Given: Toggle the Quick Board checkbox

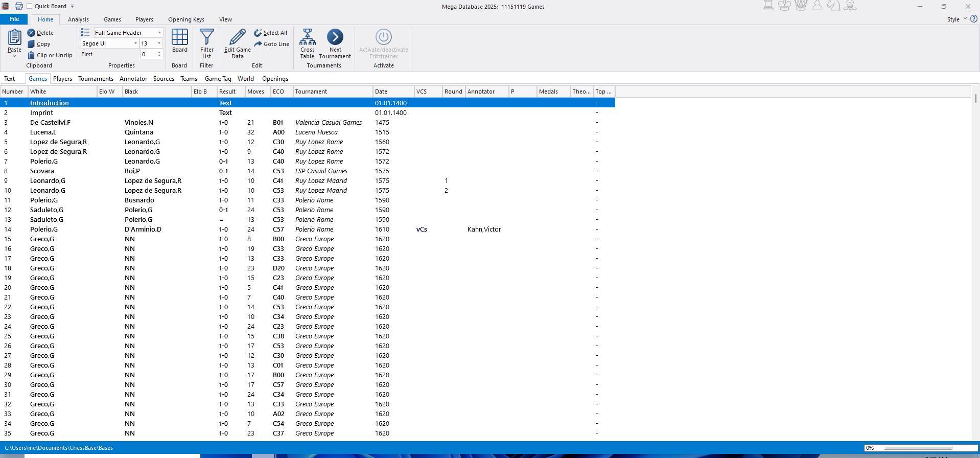Looking at the screenshot, I should (x=30, y=6).
